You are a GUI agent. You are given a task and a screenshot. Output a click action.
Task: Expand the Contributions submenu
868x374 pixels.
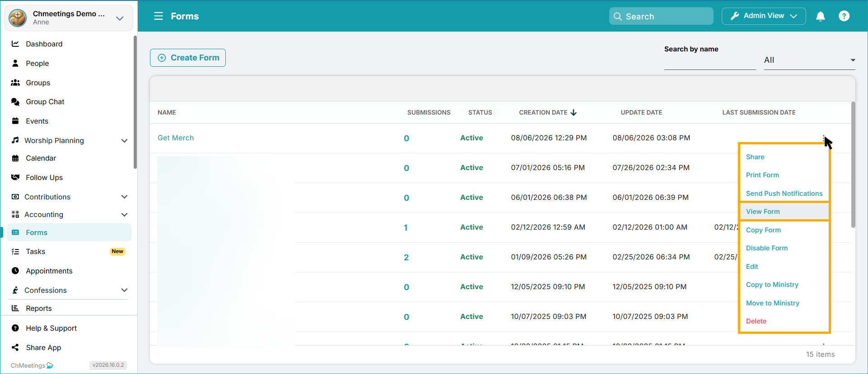[124, 197]
